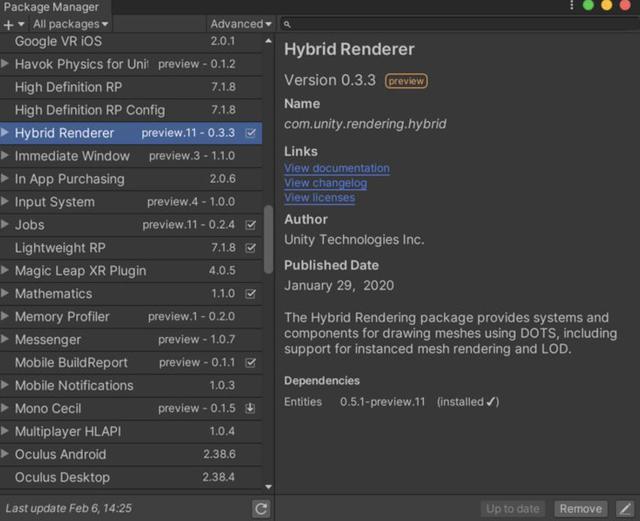Open the View changelog link
640x521 pixels.
[x=325, y=183]
